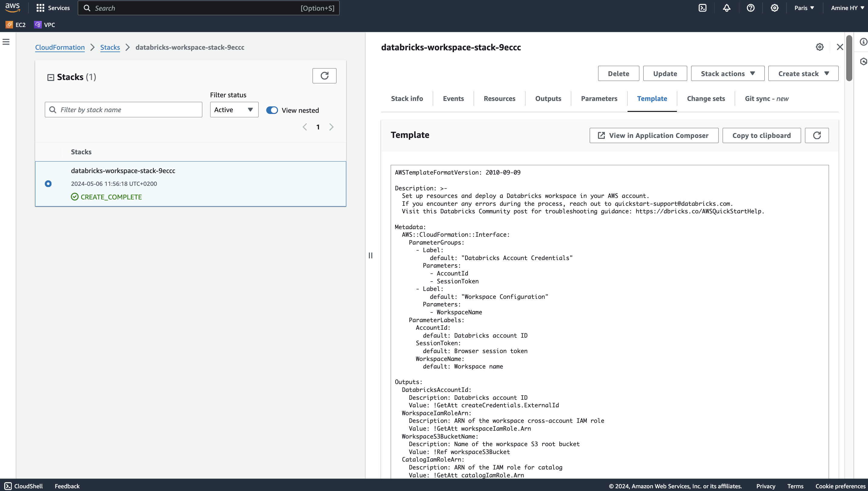Open the Services grid menu

53,8
